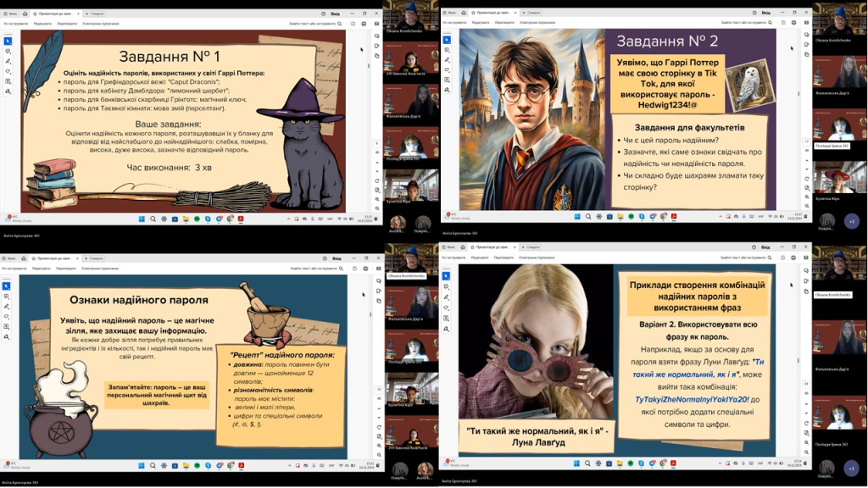This screenshot has height=488, width=868.
Task: Open Редагувати in Завдання № 1 window
Action: point(42,24)
